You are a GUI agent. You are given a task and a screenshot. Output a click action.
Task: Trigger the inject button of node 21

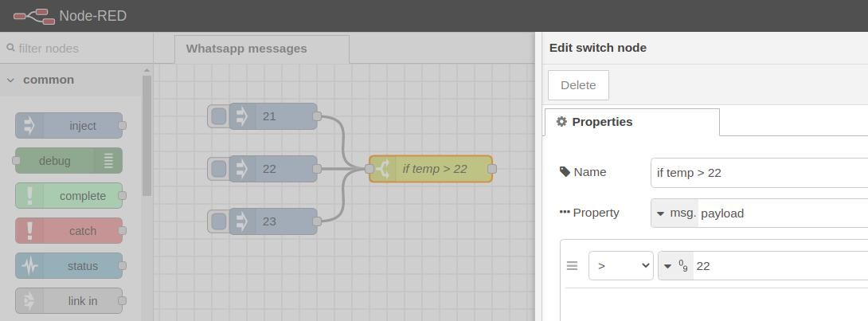(x=219, y=116)
